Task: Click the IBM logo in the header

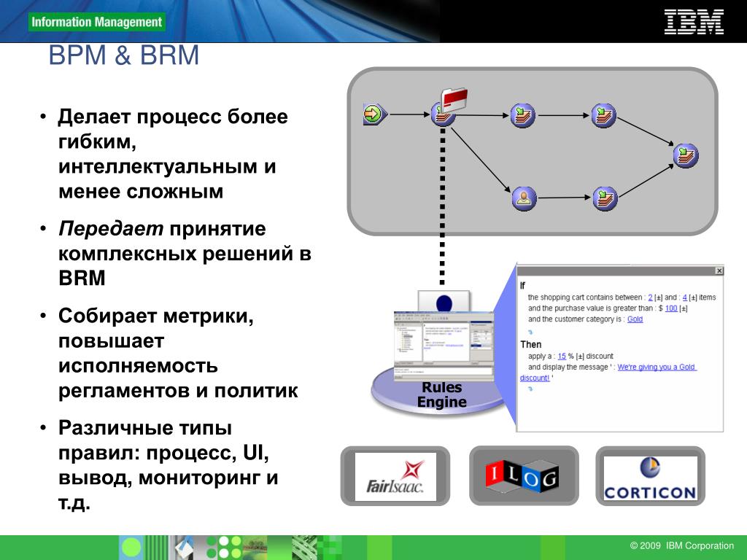Action: pyautogui.click(x=694, y=22)
